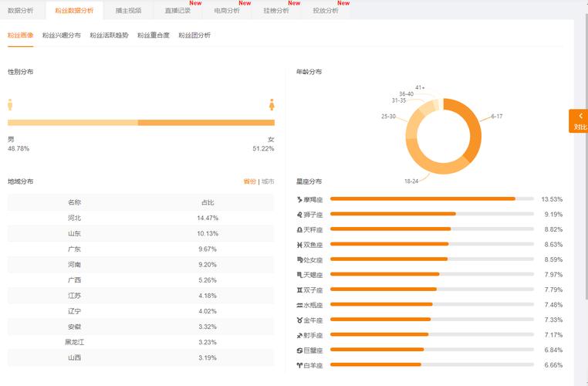
Task: Click the female portion of gender bar
Action: click(x=206, y=122)
